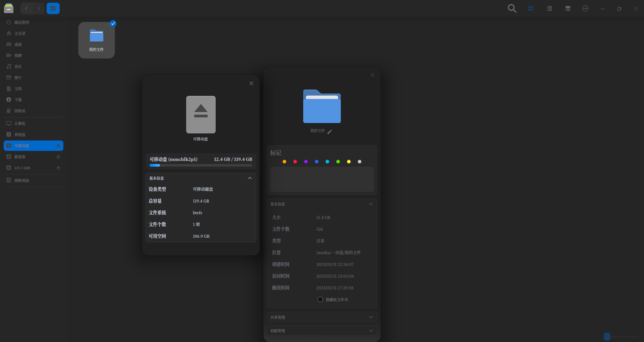Eject the 新加卷 volume
Viewport: 644px width, 342px height.
coord(58,157)
